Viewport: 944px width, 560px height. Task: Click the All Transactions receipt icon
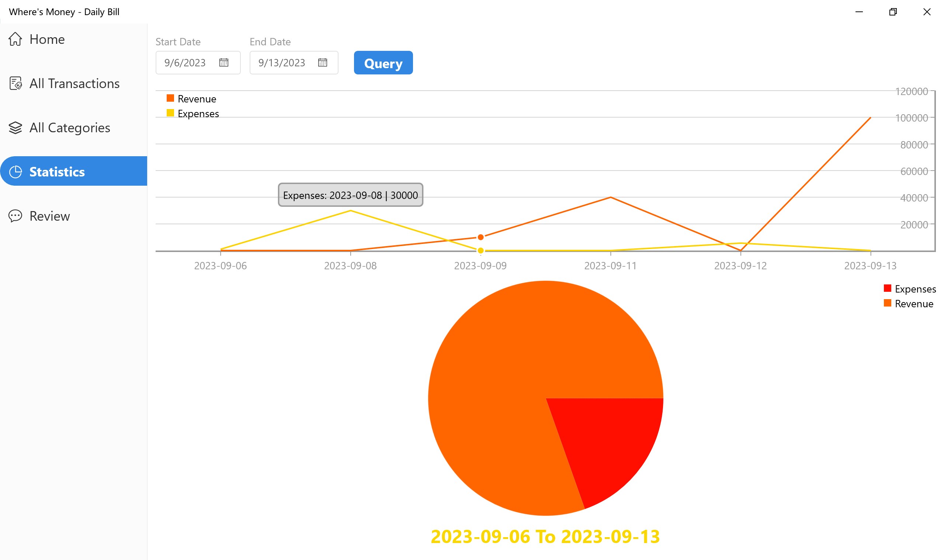pyautogui.click(x=15, y=83)
